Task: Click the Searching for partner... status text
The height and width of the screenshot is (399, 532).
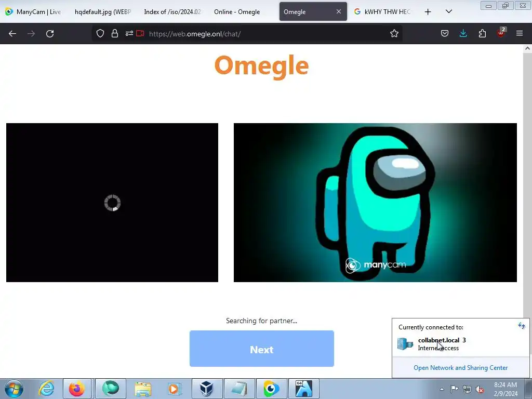Action: (x=262, y=321)
